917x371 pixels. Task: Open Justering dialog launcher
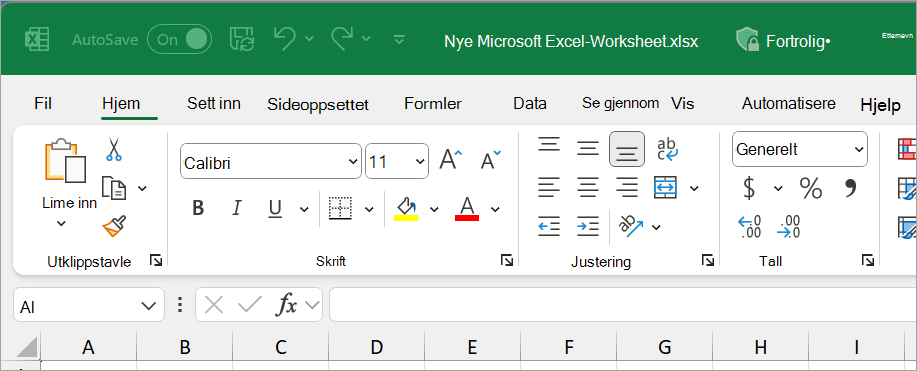click(708, 260)
